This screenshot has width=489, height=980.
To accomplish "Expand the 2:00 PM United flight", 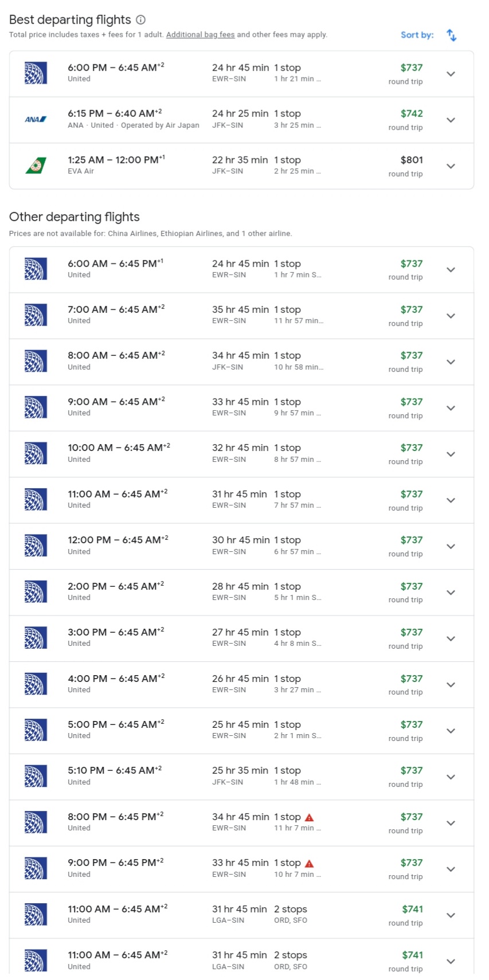I will [x=451, y=593].
